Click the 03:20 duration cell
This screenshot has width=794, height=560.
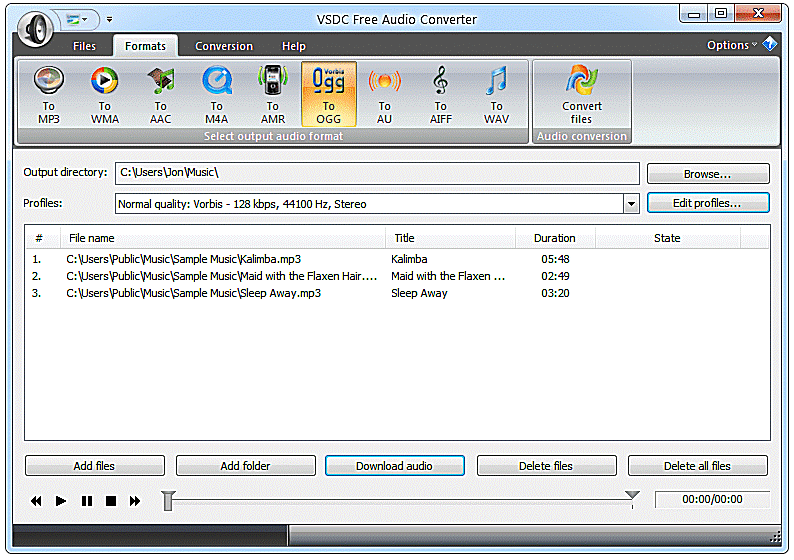click(555, 293)
